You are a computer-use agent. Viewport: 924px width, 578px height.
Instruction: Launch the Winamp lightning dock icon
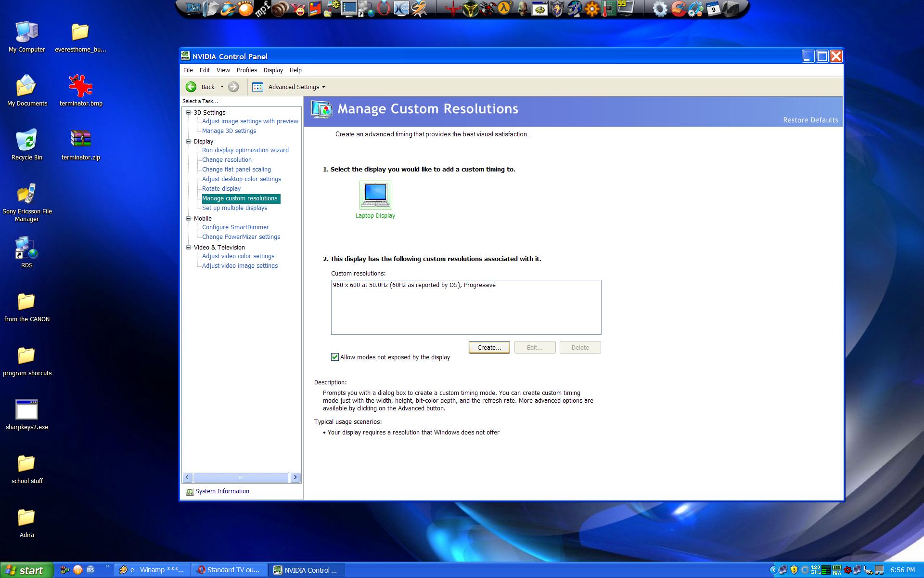click(x=419, y=9)
